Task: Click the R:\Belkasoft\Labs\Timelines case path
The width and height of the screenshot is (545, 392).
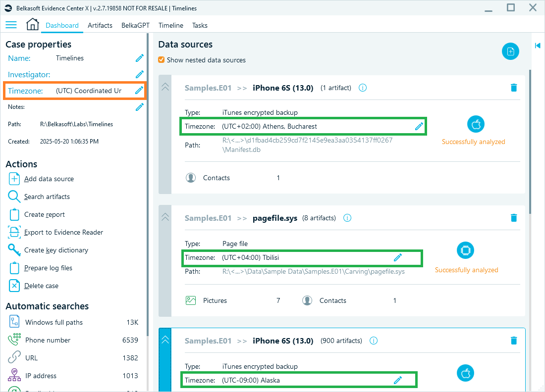Action: tap(76, 124)
